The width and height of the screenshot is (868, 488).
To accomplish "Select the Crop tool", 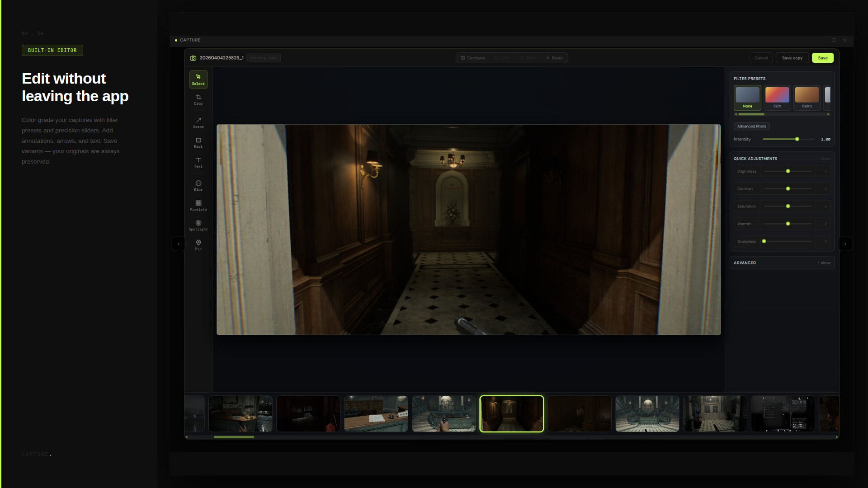I will coord(198,100).
